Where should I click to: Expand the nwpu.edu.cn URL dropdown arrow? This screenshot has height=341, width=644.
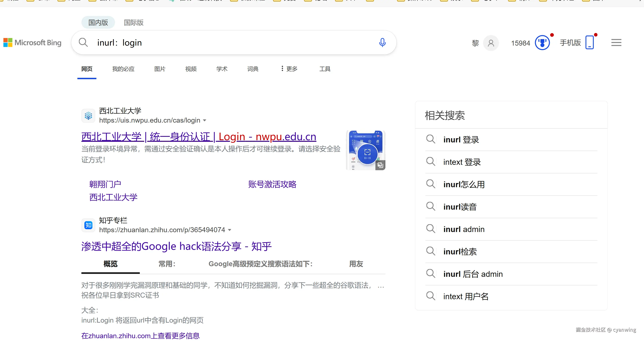(204, 120)
